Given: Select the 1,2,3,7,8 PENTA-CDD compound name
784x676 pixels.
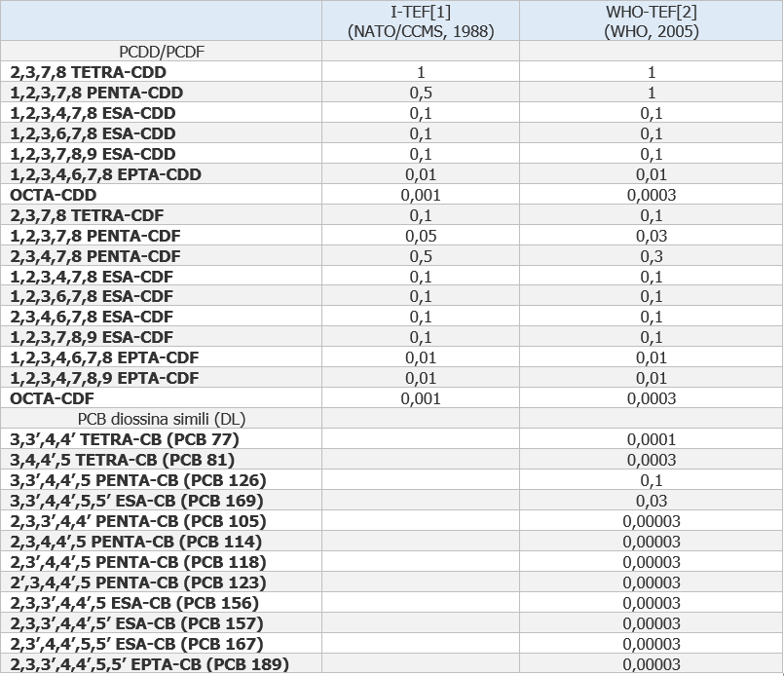Looking at the screenshot, I should [x=96, y=93].
